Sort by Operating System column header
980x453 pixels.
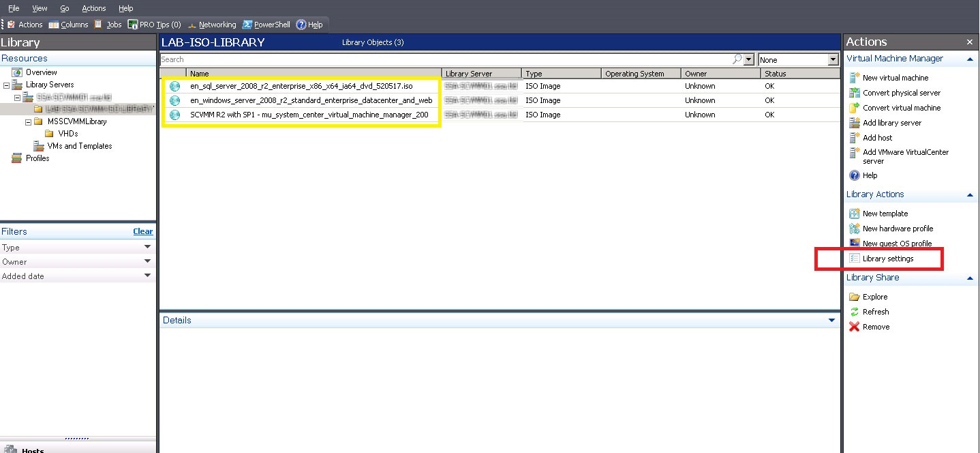[x=641, y=74]
